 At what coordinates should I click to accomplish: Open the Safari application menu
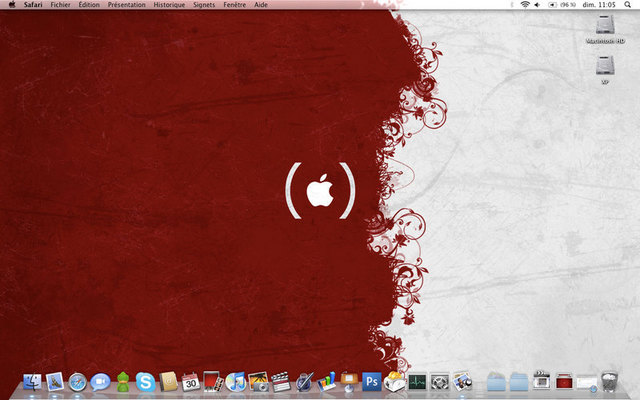33,5
